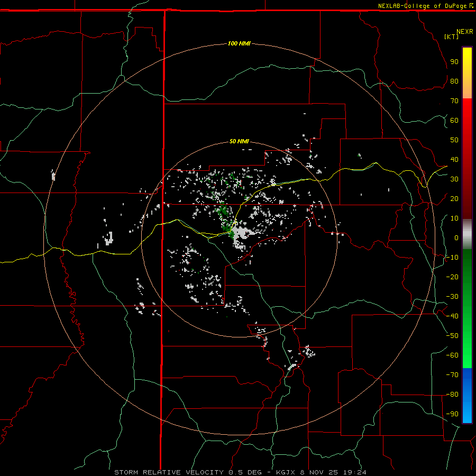Select the -90 knot scale label

coord(452,414)
